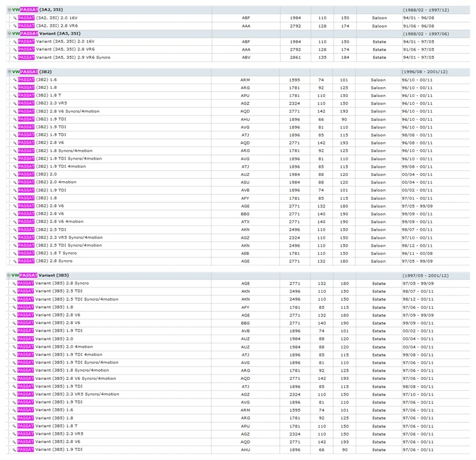
Task: Click magnifier icon for (3B2) 2.3 VR5 row
Action: (x=15, y=103)
